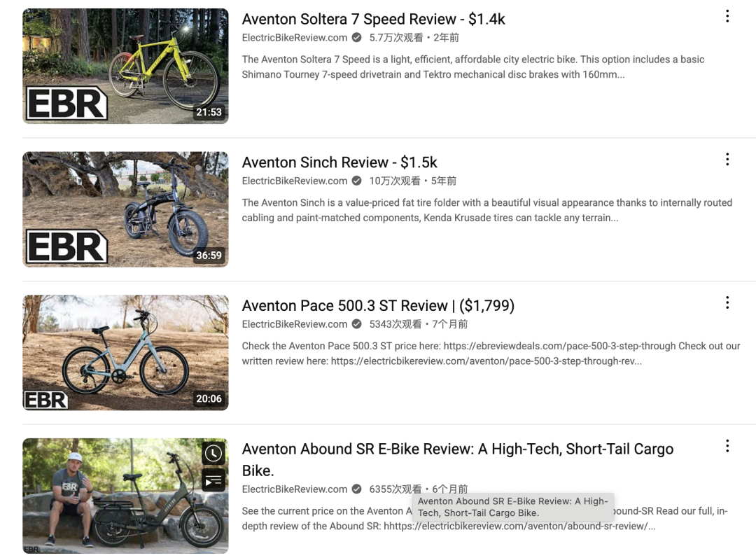Open more options for Pace 500.3 ST video
Viewport: 756px width, 558px height.
point(727,303)
